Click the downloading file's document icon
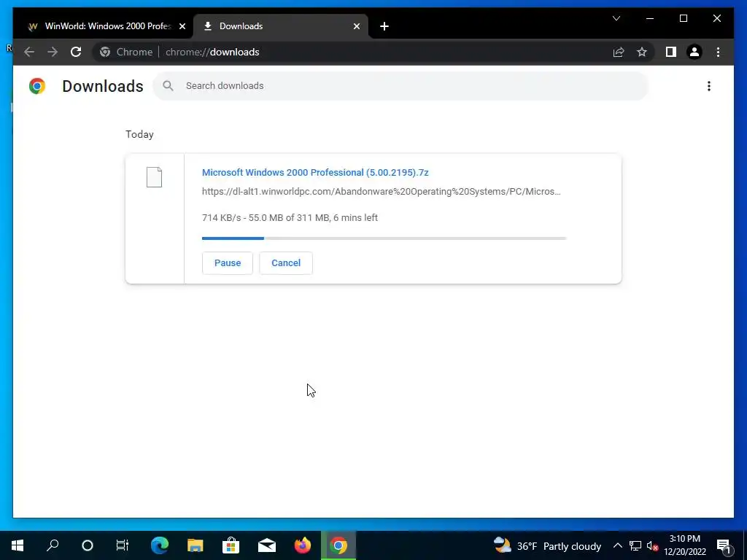747x560 pixels. (x=154, y=177)
